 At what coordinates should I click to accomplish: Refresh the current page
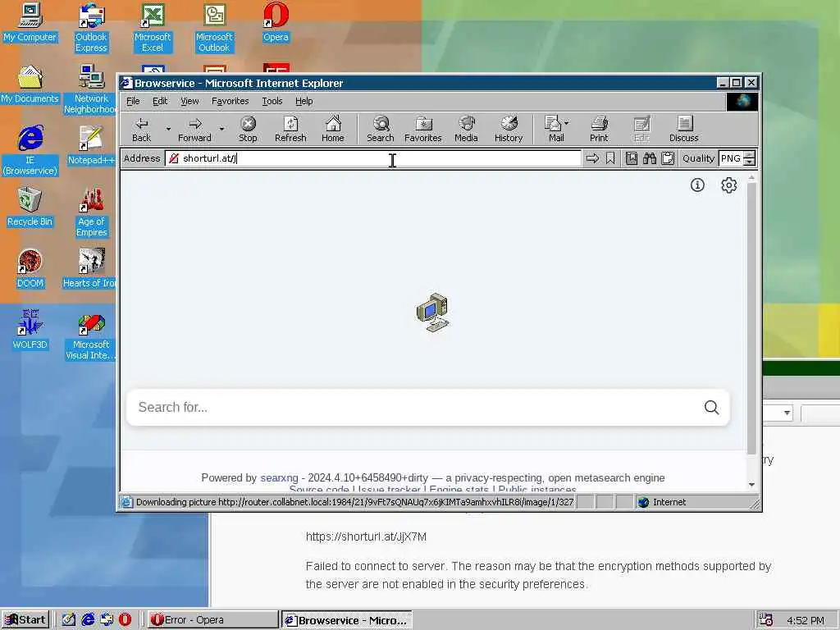tap(290, 130)
